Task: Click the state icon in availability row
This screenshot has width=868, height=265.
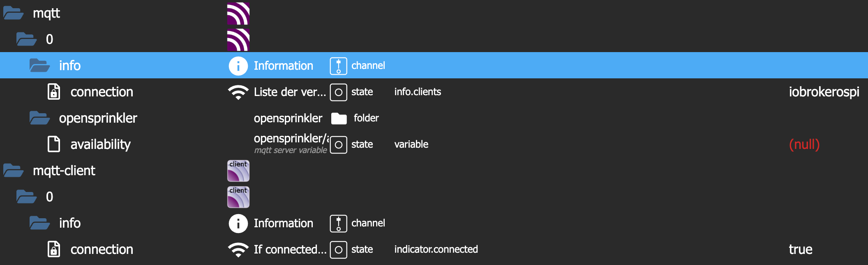Action: pyautogui.click(x=338, y=145)
